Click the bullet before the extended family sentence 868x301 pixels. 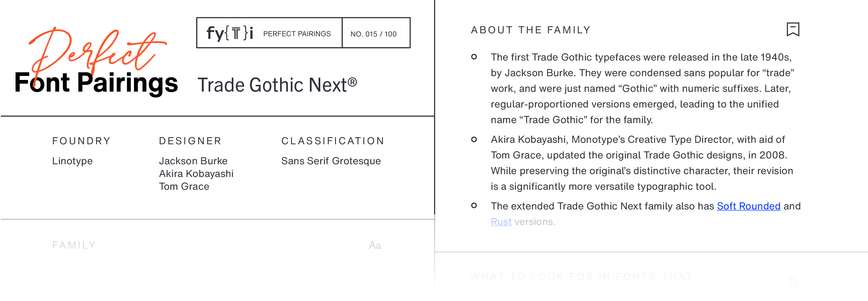[474, 205]
